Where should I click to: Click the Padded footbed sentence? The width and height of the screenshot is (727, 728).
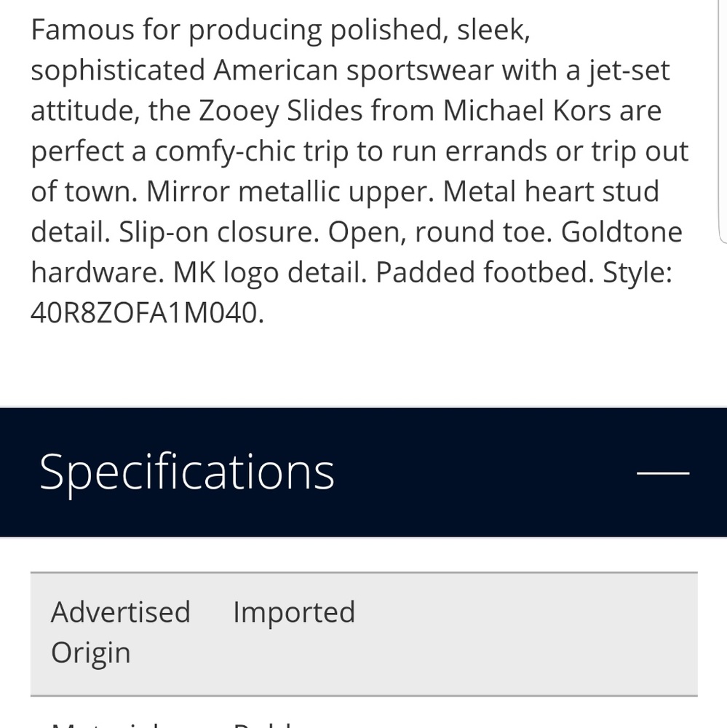[x=485, y=272]
